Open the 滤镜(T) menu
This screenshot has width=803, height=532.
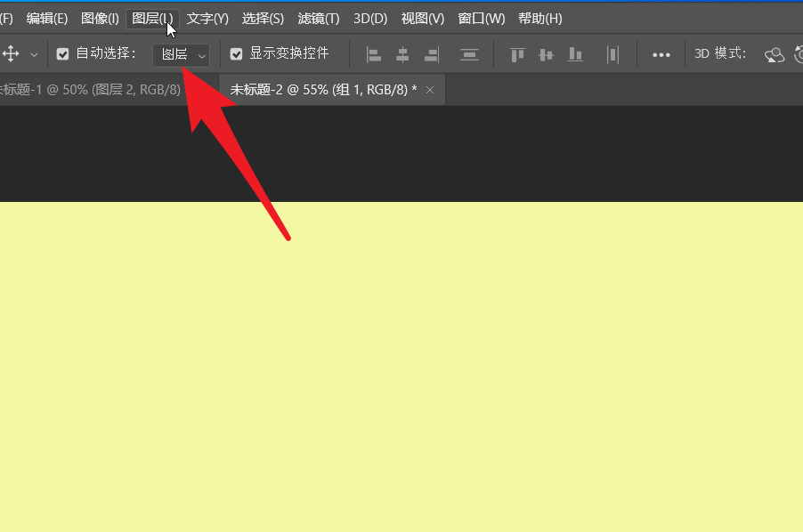319,19
